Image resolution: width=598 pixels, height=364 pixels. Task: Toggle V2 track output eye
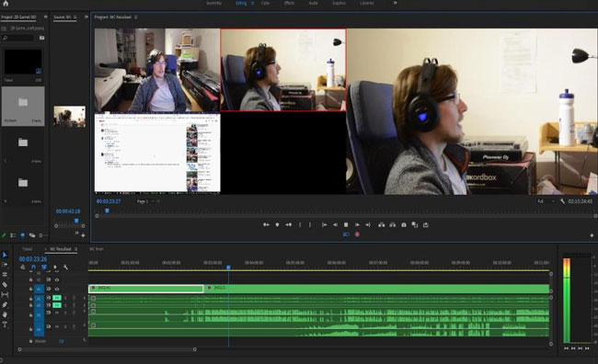point(57,279)
